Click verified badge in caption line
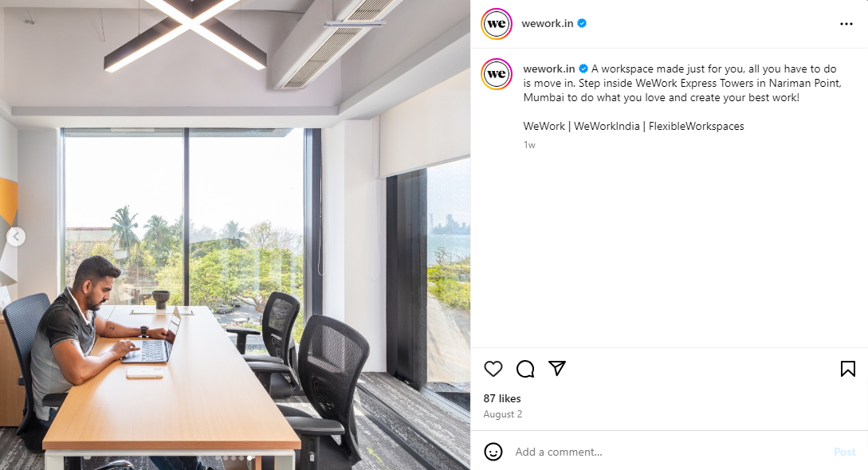The image size is (868, 470). (583, 69)
